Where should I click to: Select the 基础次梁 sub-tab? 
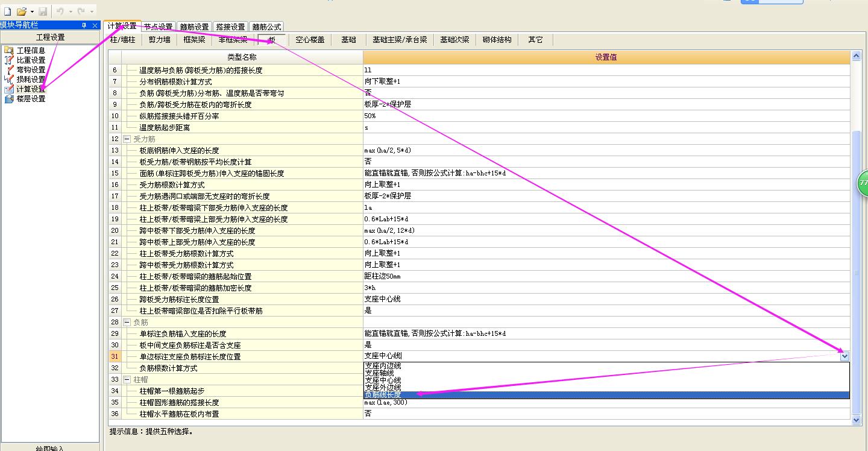coord(454,40)
